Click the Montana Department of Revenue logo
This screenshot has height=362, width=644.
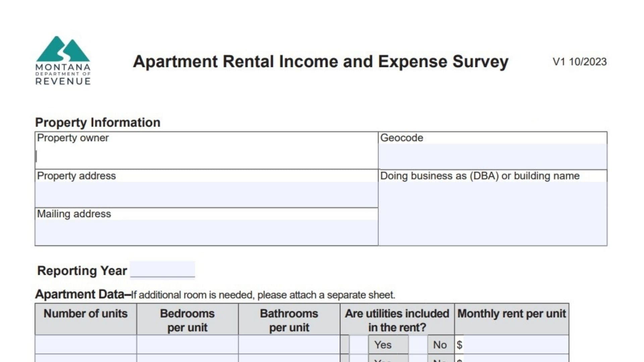(x=63, y=60)
